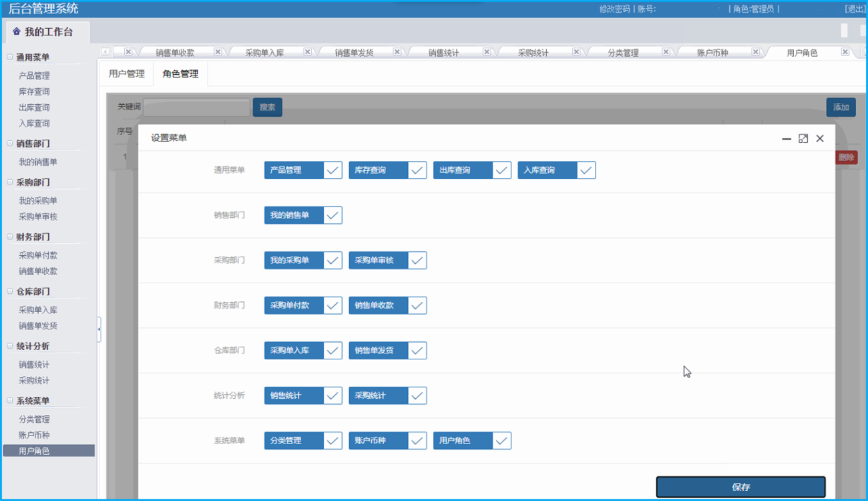Toggle the 用户角色 menu checkbox in dialog

pyautogui.click(x=502, y=441)
